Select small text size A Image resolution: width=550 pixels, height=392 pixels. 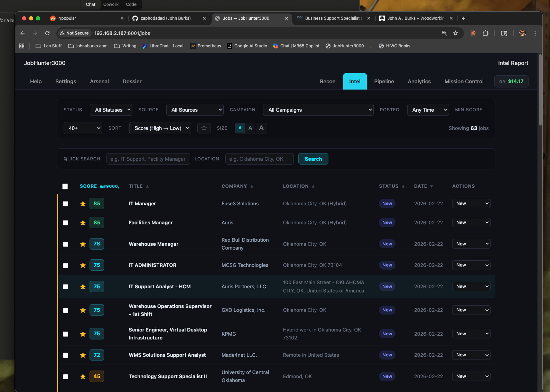click(x=240, y=128)
